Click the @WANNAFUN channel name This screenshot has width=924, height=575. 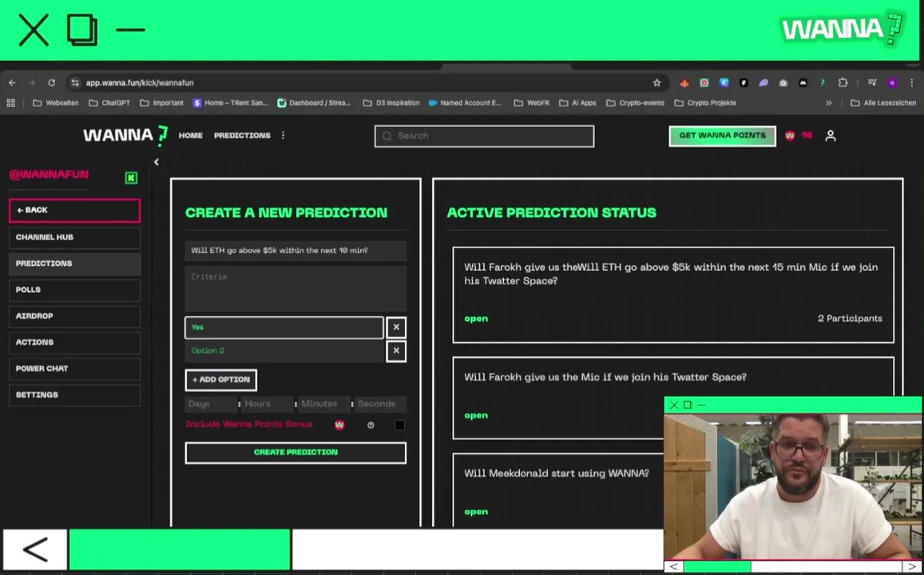pos(49,174)
